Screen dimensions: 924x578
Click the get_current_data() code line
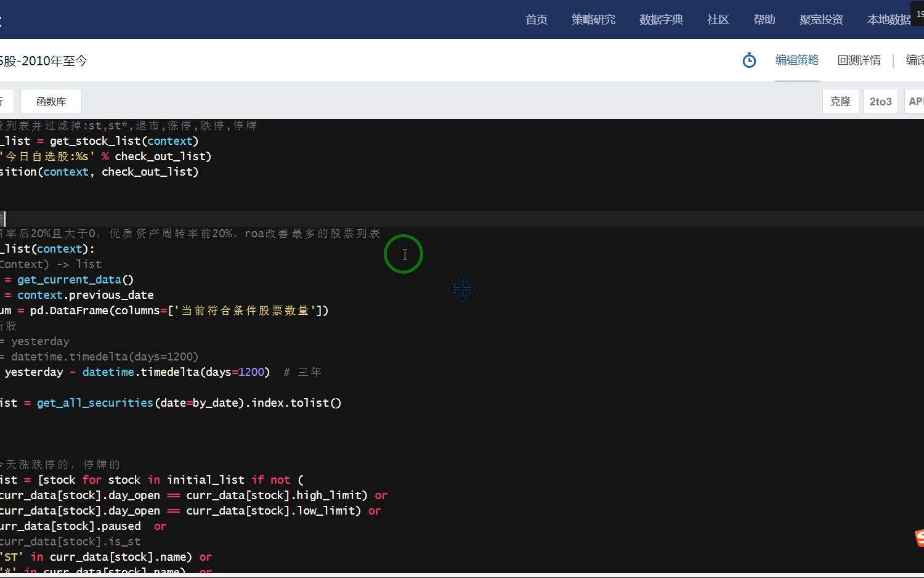tap(68, 280)
